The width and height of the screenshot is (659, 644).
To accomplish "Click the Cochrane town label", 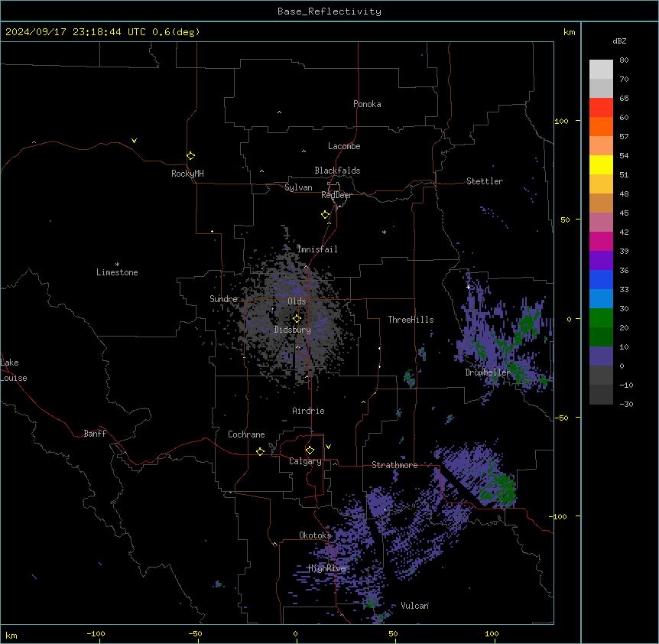I will pyautogui.click(x=246, y=434).
